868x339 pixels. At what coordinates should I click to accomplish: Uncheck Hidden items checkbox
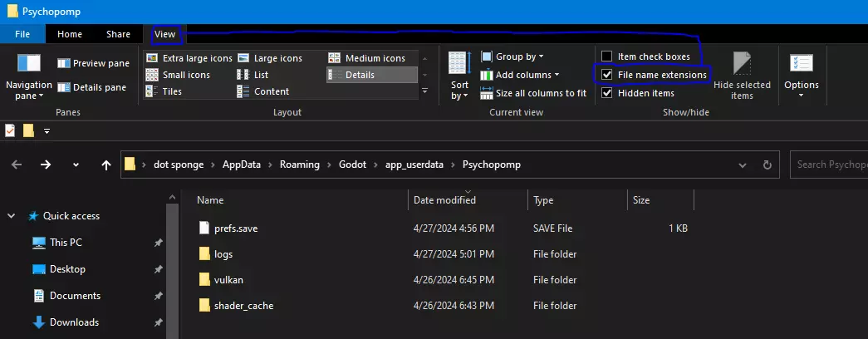point(607,93)
